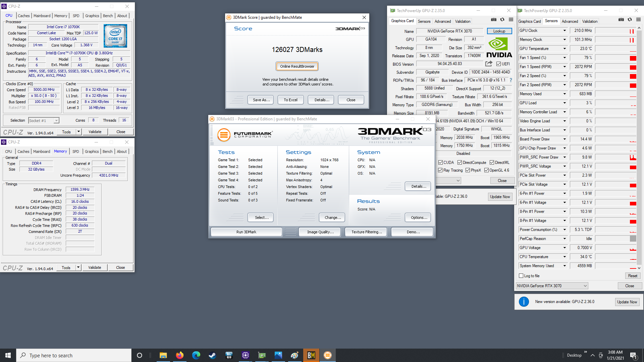Switch to GPU-Z taskbar icon
The image size is (644, 362).
262,355
